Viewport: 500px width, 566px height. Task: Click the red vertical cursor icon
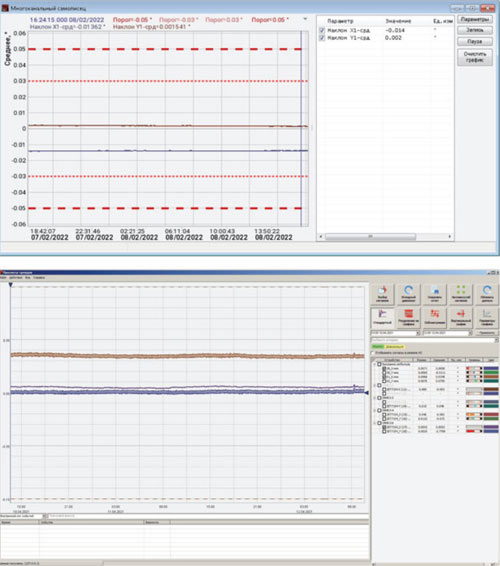pos(461,317)
